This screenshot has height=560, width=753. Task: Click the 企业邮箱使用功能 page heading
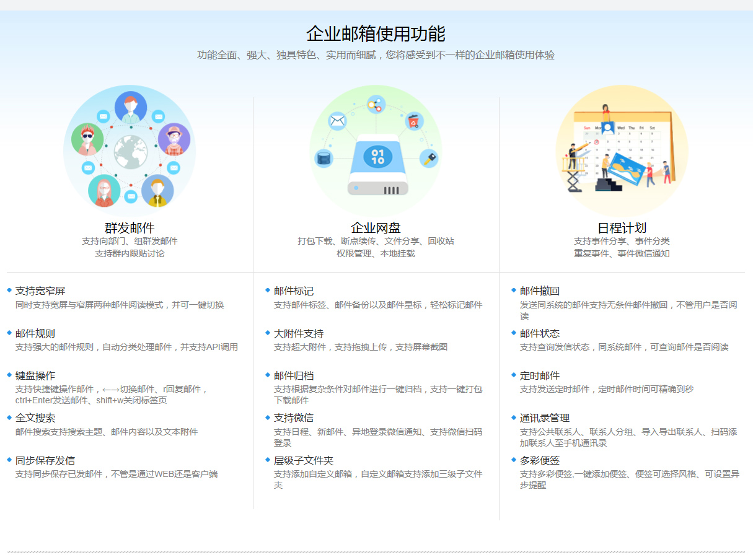pyautogui.click(x=376, y=33)
